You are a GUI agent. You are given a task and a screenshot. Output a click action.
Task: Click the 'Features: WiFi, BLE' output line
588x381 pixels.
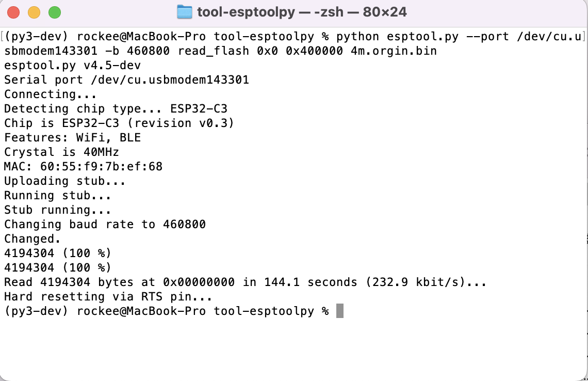point(72,137)
